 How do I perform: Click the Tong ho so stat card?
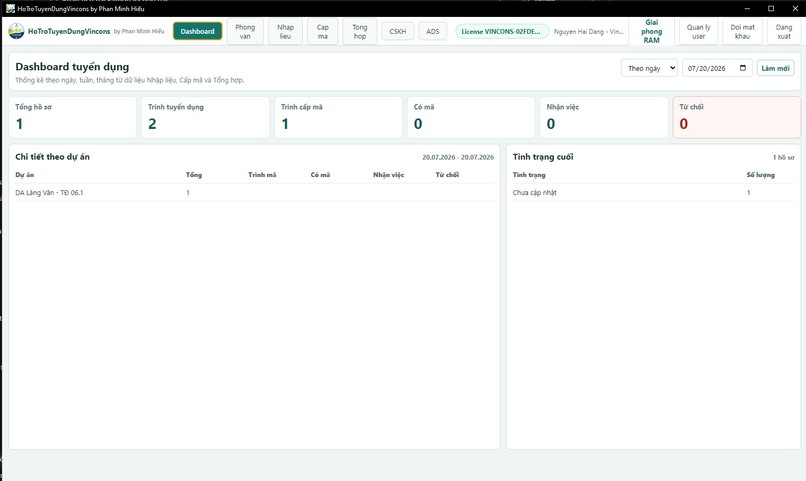pyautogui.click(x=72, y=117)
